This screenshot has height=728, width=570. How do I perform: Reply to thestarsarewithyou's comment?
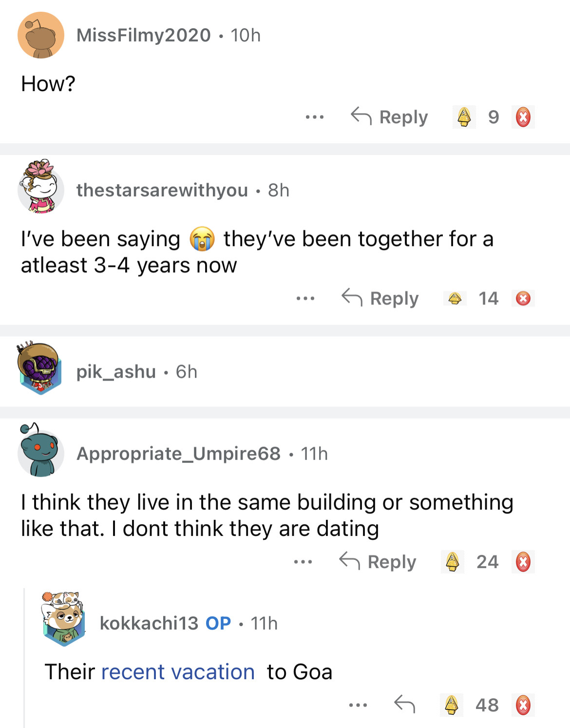point(380,298)
